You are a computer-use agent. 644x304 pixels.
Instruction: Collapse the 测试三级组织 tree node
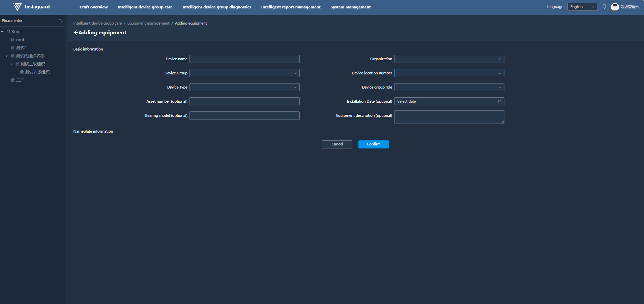click(x=11, y=64)
